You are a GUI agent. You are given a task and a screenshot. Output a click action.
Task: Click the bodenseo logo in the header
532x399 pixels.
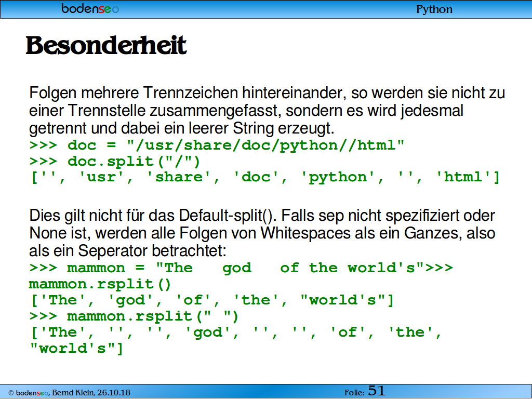pyautogui.click(x=90, y=8)
